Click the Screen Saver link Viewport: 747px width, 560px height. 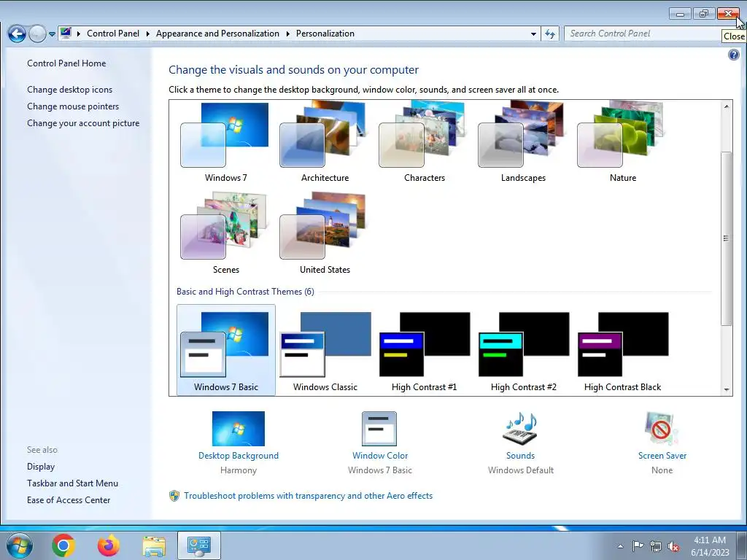tap(662, 456)
